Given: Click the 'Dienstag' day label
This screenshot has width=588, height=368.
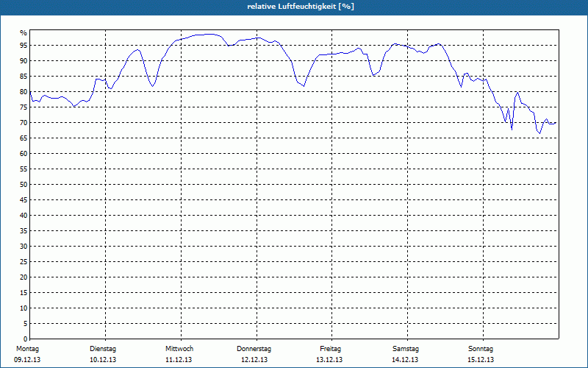Looking at the screenshot, I should [x=103, y=349].
